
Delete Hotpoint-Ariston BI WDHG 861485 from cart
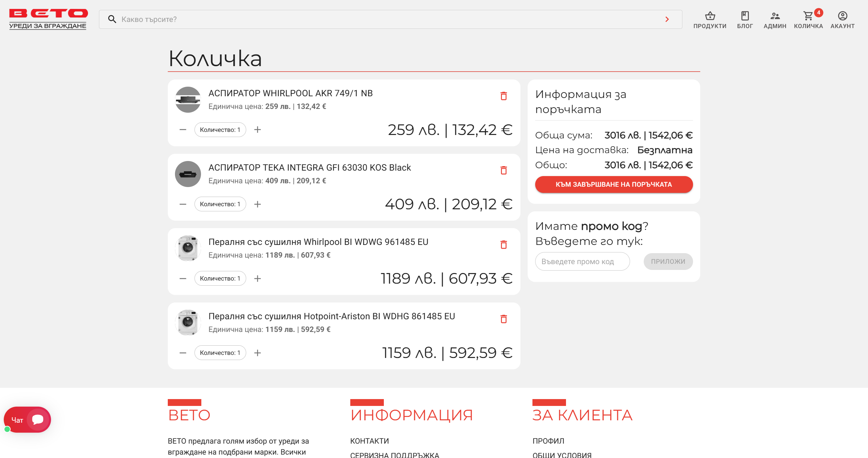pos(503,319)
